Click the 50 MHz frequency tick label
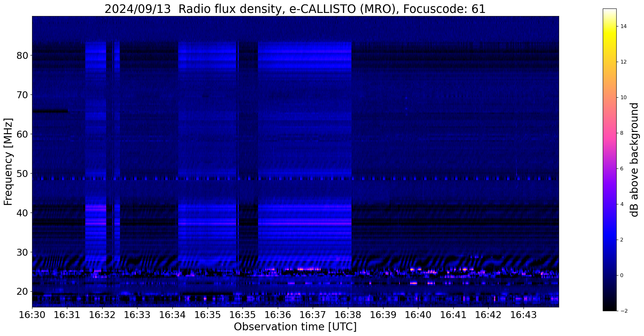The width and height of the screenshot is (644, 336). [22, 174]
